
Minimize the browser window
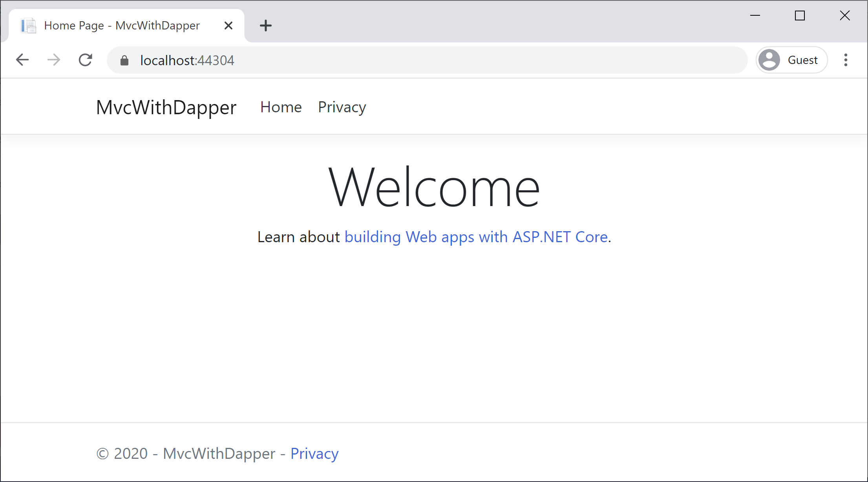755,16
